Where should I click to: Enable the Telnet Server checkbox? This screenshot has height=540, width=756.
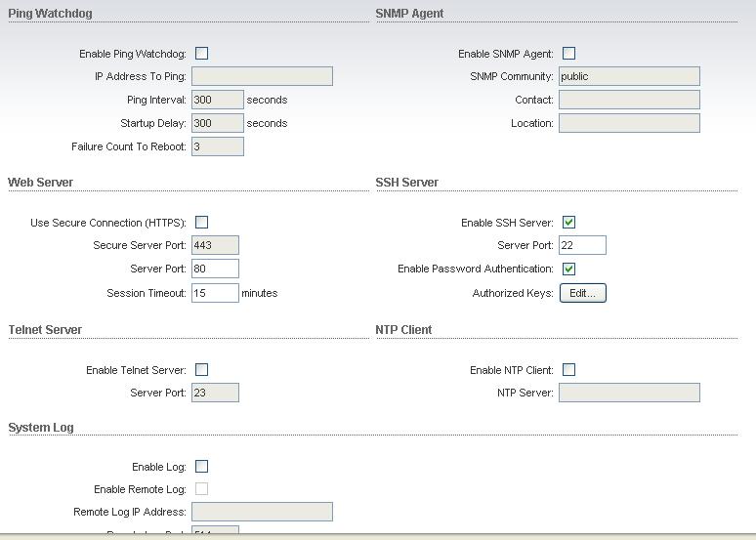pos(201,370)
